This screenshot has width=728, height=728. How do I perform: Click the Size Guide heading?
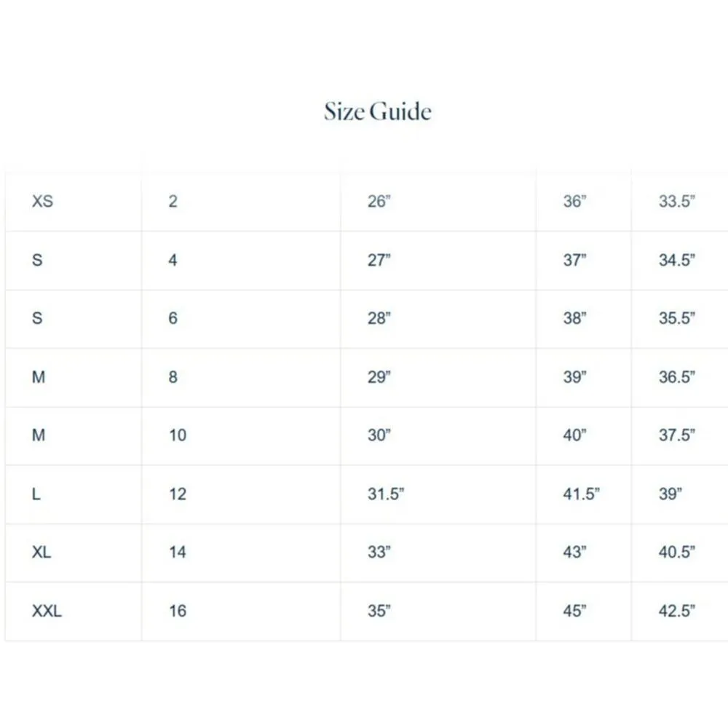pyautogui.click(x=378, y=111)
